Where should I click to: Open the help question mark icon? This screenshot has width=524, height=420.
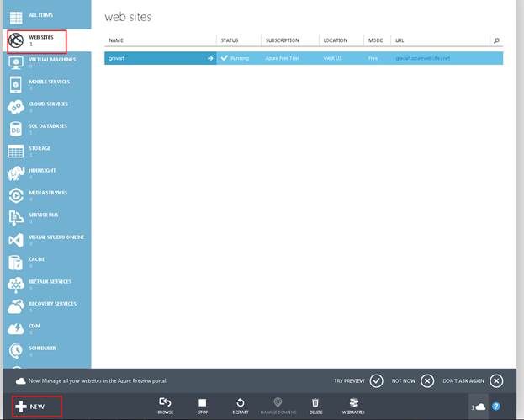pos(496,407)
